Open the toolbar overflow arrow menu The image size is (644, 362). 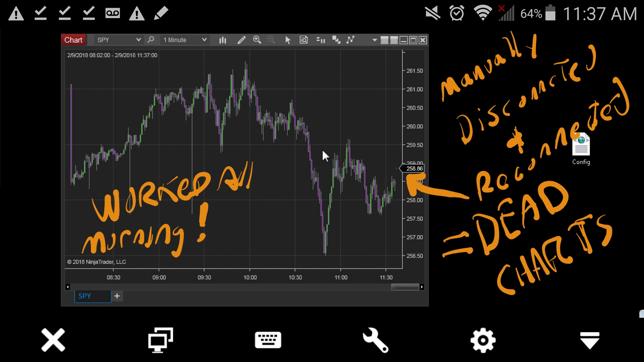click(374, 40)
